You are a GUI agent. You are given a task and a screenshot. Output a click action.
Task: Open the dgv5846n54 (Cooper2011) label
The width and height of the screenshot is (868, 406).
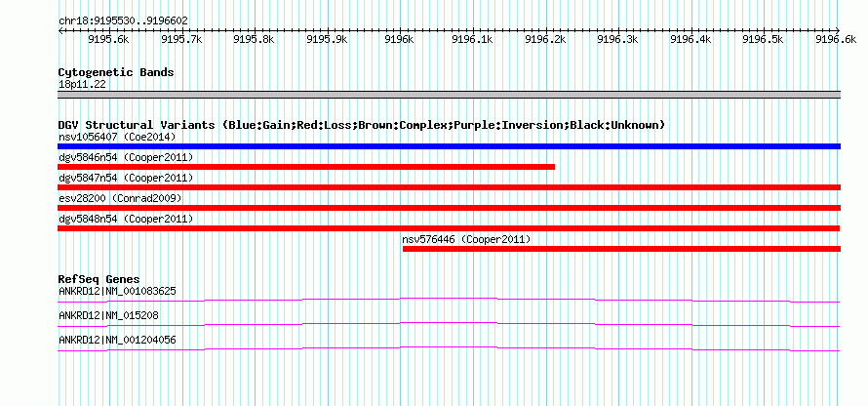coord(126,157)
